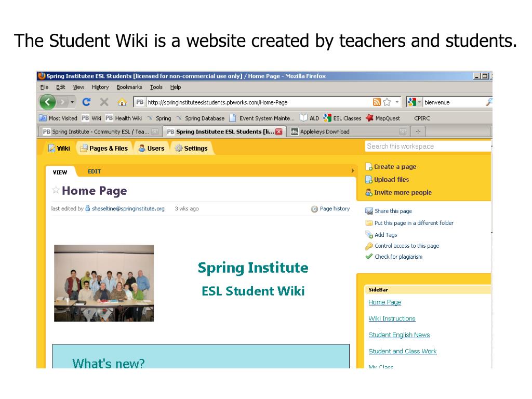The width and height of the screenshot is (532, 399).
Task: Open the Most Visited bookmark folder
Action: tap(58, 118)
